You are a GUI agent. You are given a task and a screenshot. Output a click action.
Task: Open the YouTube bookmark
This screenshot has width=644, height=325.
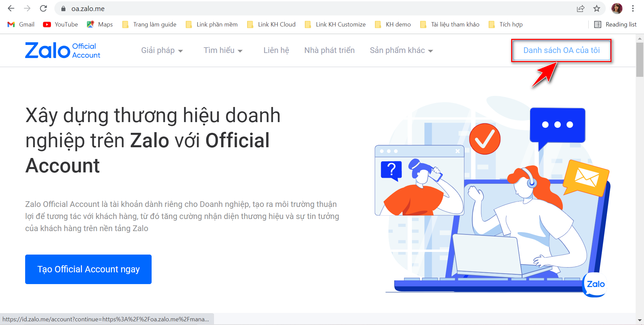click(60, 24)
